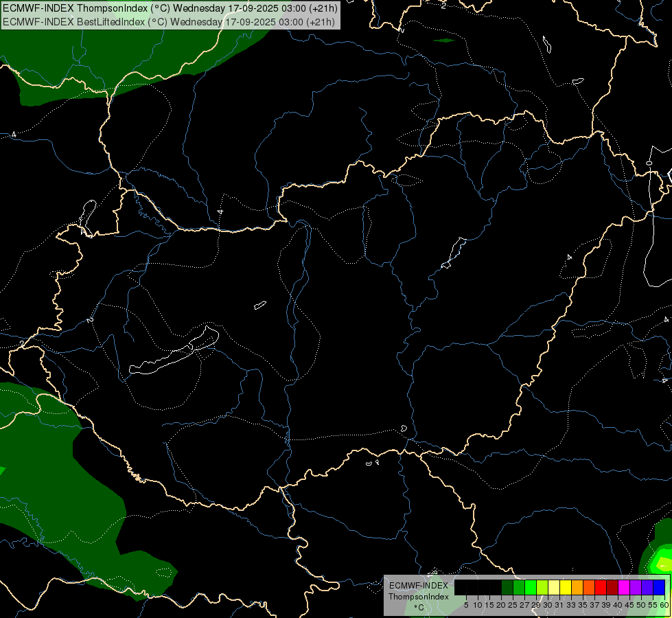Click the blue 55–60 legend swatch

(659, 587)
